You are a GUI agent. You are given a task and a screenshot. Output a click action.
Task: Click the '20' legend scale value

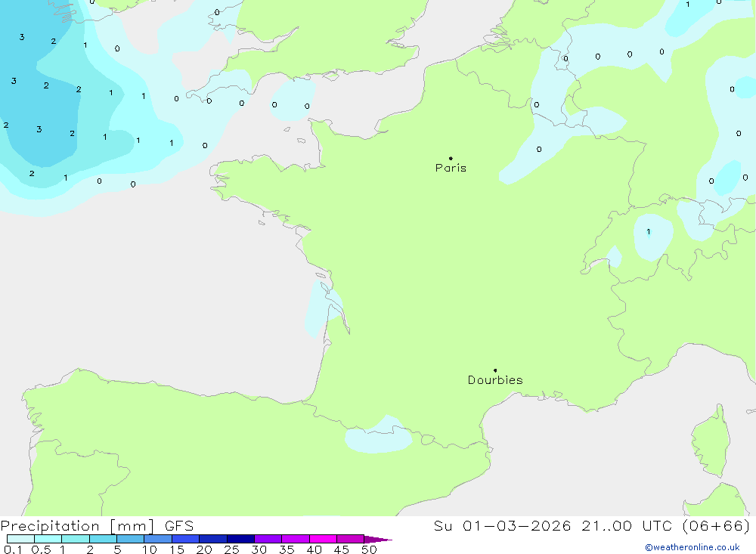204,549
